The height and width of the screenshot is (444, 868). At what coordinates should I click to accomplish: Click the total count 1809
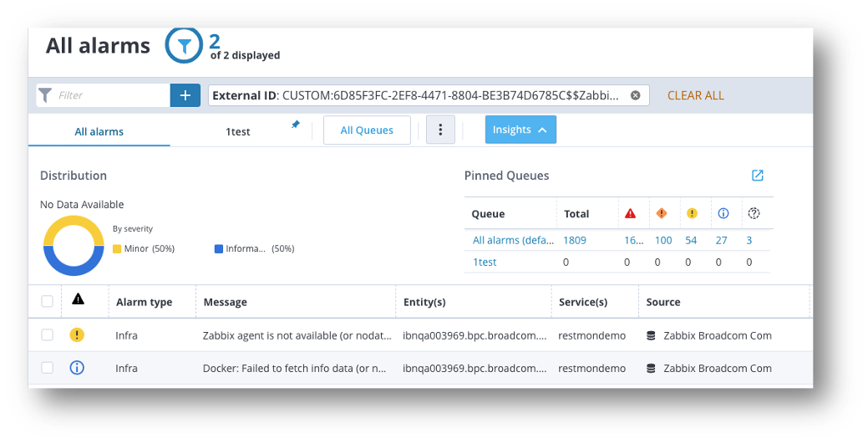point(575,240)
